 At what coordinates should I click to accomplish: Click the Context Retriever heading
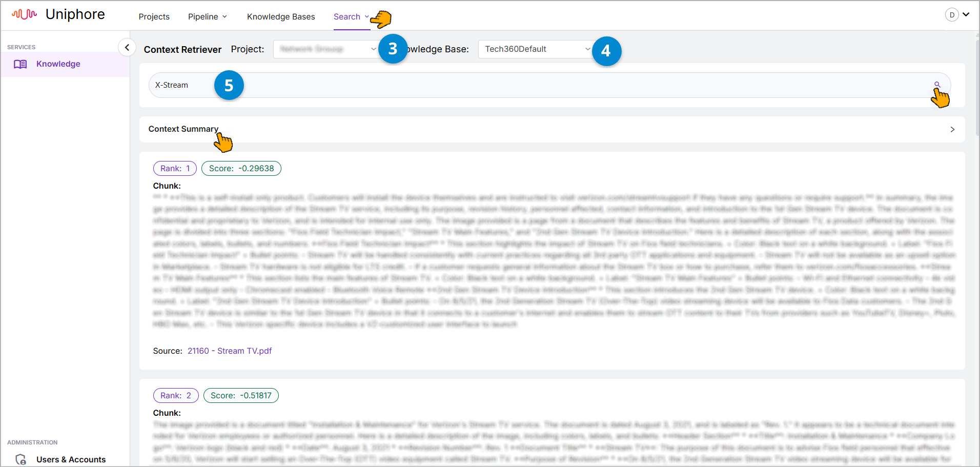point(182,49)
